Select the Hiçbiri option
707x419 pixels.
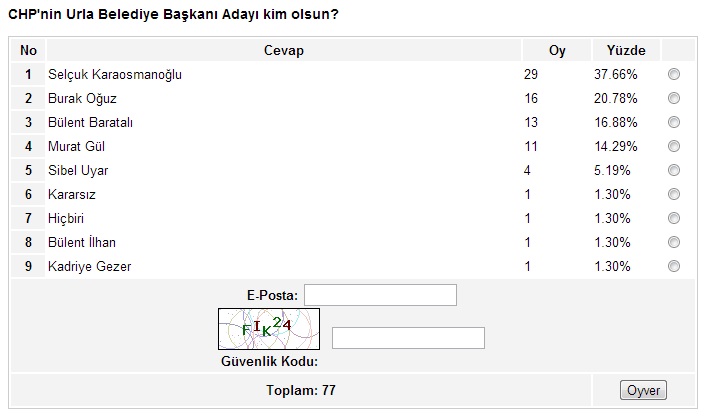[x=673, y=219]
